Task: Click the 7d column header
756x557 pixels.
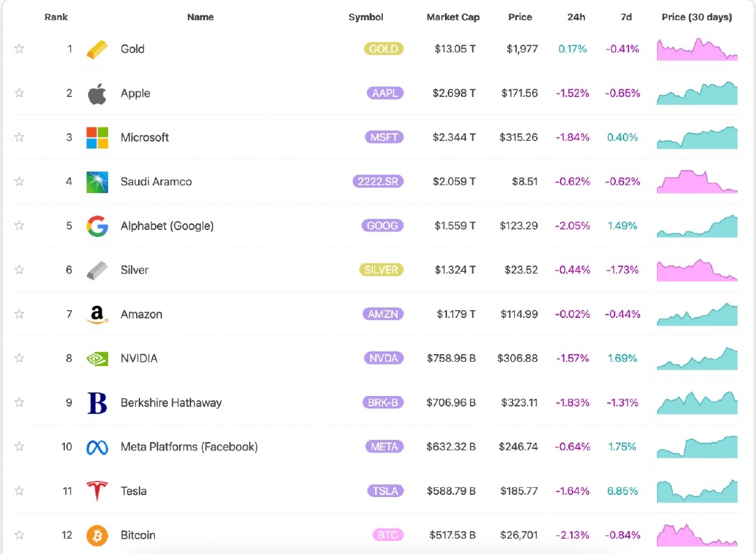Action: [x=626, y=17]
